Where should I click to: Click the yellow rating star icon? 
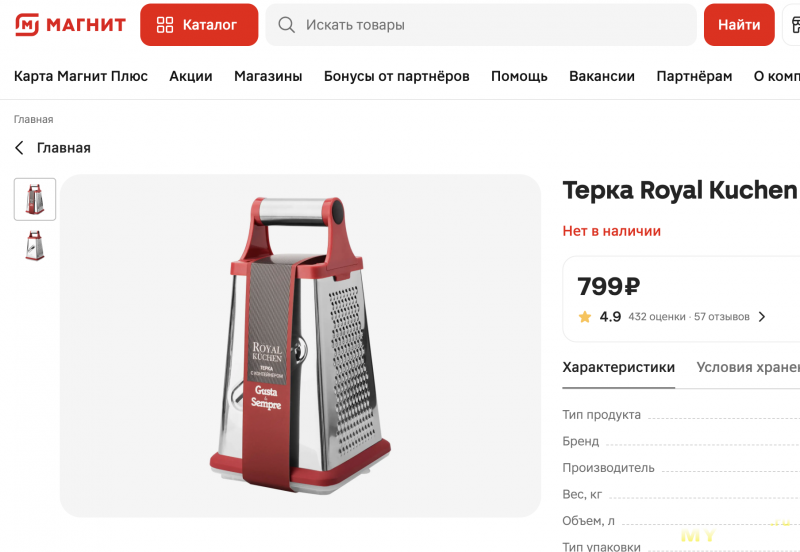585,317
